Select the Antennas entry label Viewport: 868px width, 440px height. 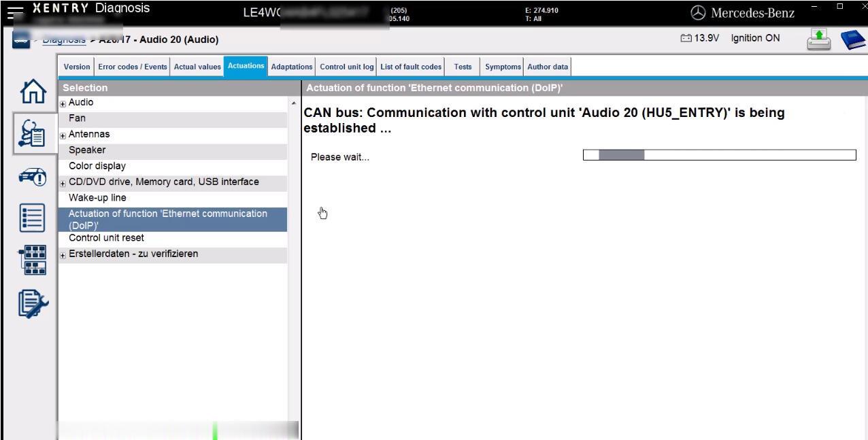click(89, 134)
